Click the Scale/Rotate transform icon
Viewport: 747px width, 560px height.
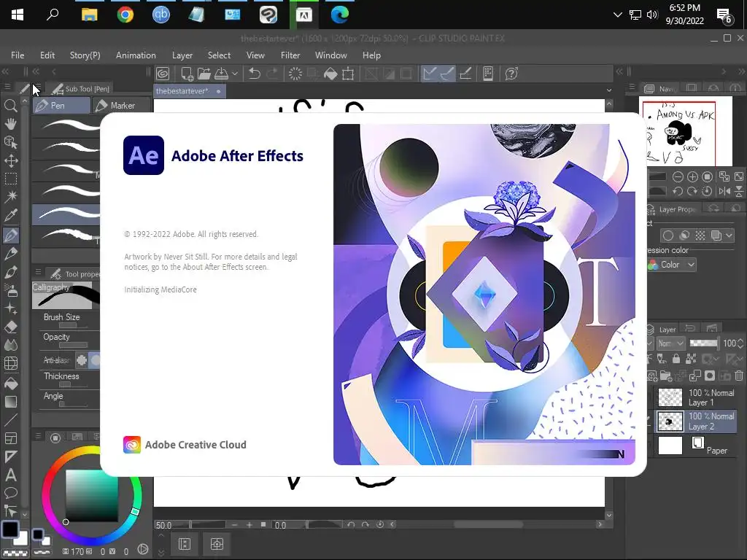tap(348, 74)
